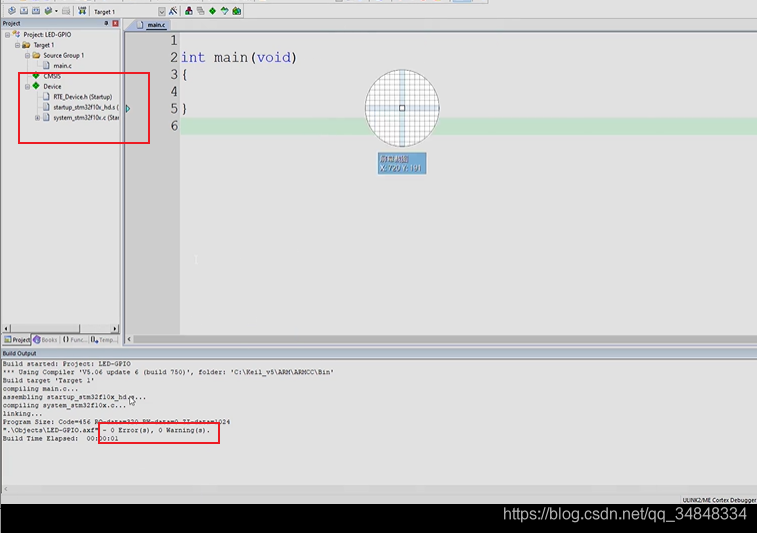
Task: Click the Build target toolbar icon
Action: coord(24,11)
